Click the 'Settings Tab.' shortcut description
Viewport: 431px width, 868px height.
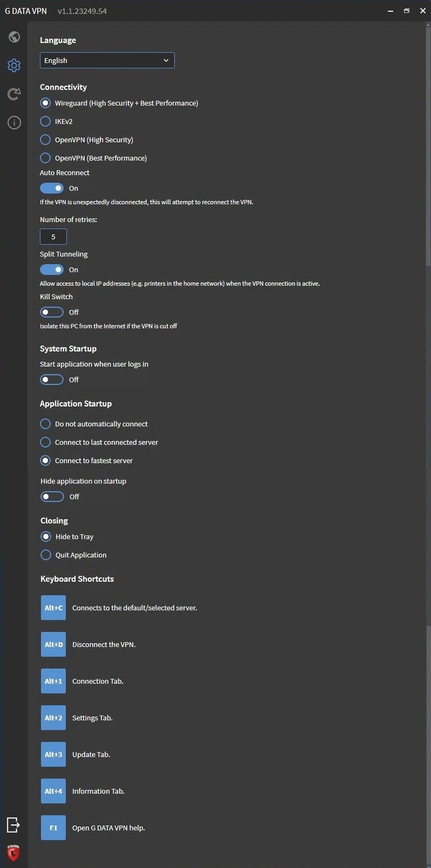(x=92, y=718)
